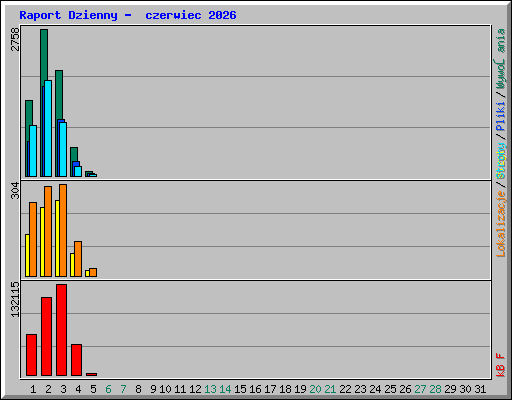
Task: Click weekend day 6 label
Action: tap(108, 389)
